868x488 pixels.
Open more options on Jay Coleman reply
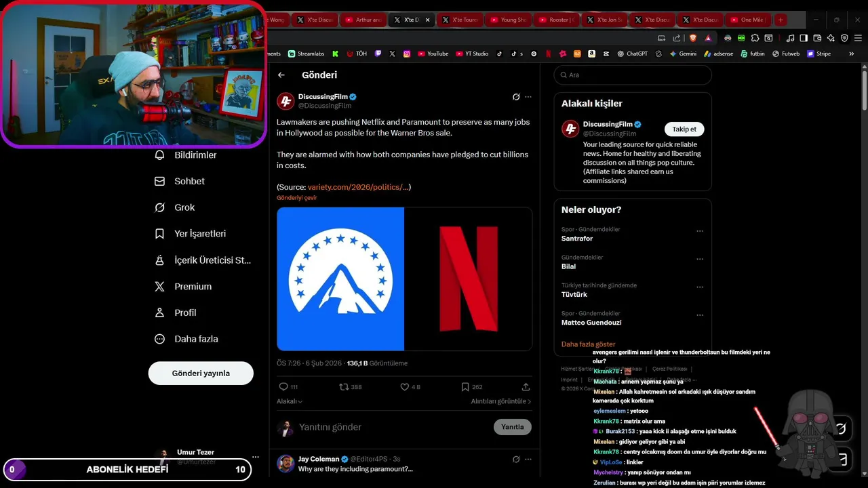click(x=528, y=459)
